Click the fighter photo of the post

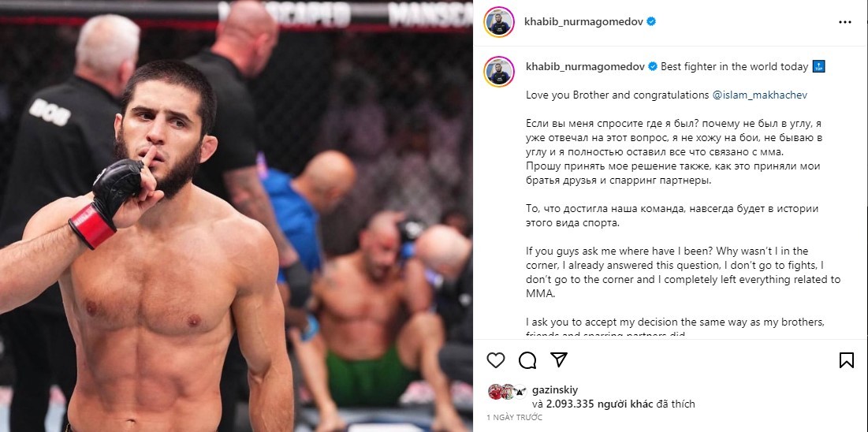tap(237, 216)
